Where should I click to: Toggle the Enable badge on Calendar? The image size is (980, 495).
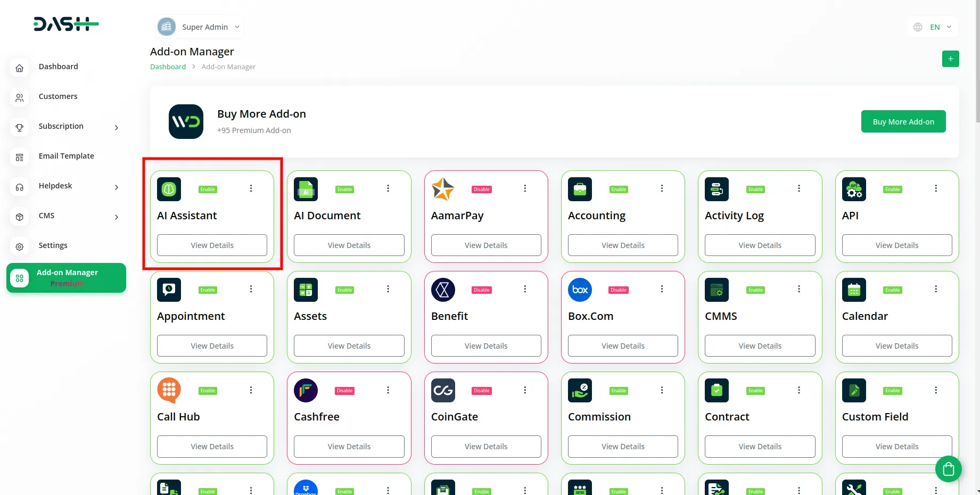click(893, 290)
